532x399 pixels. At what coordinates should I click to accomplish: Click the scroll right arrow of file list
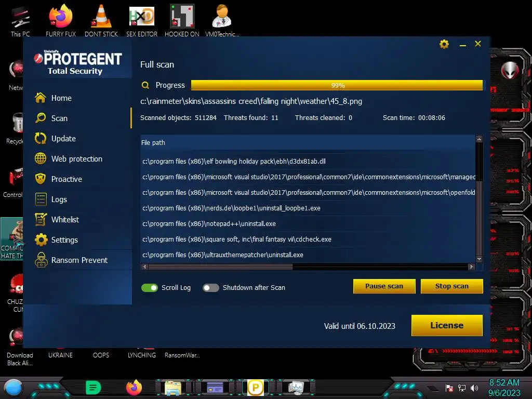(x=471, y=267)
